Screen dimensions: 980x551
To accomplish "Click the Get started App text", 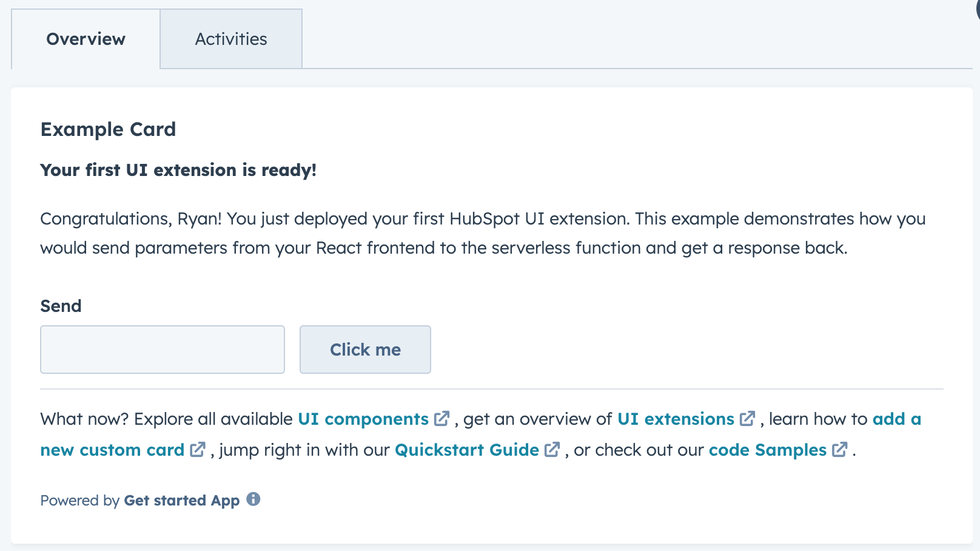I will coord(181,501).
